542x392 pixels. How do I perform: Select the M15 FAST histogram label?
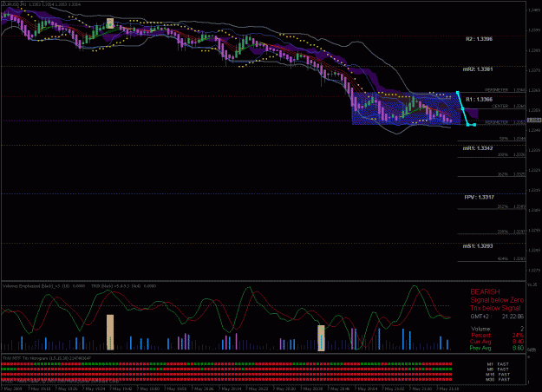pos(498,375)
